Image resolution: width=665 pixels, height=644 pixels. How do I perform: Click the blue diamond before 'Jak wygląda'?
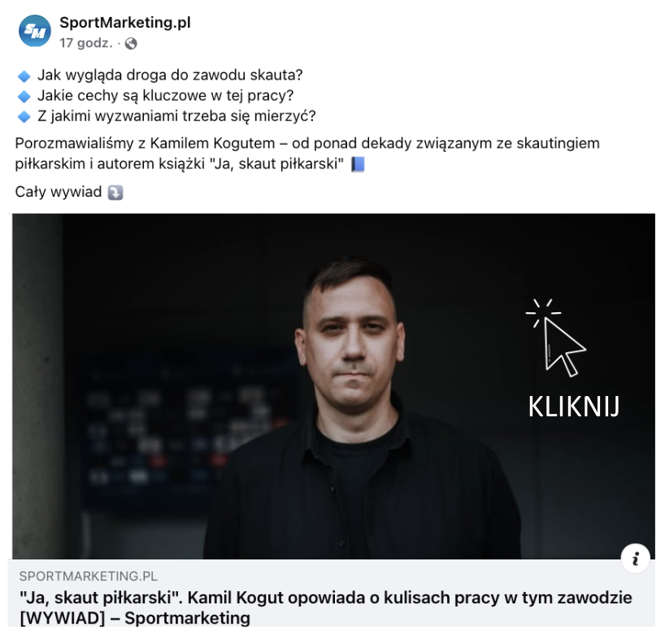(x=24, y=76)
